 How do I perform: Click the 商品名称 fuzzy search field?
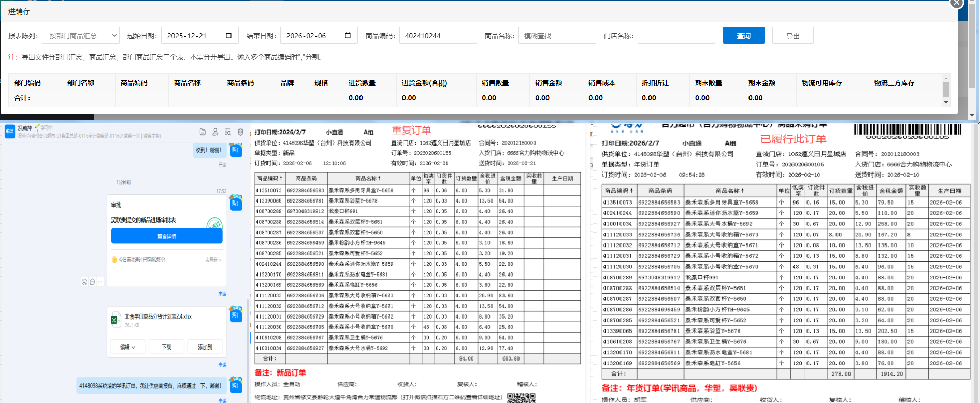(x=557, y=36)
